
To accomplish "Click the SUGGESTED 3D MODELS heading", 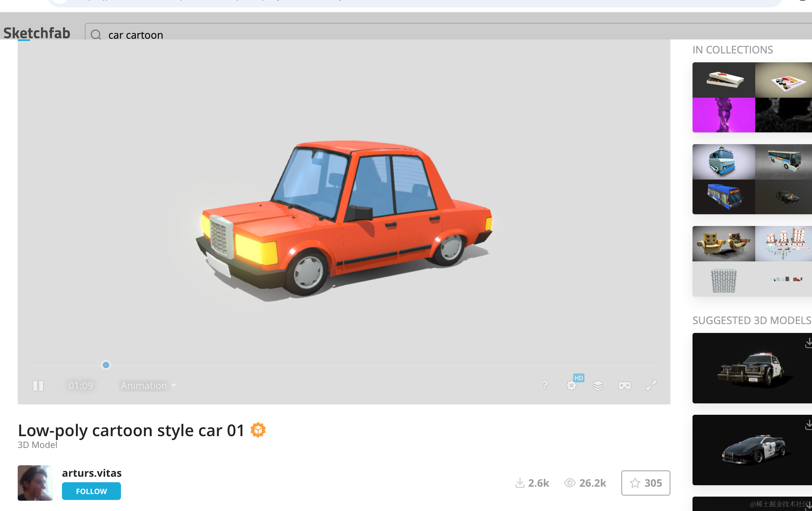I will pyautogui.click(x=752, y=320).
